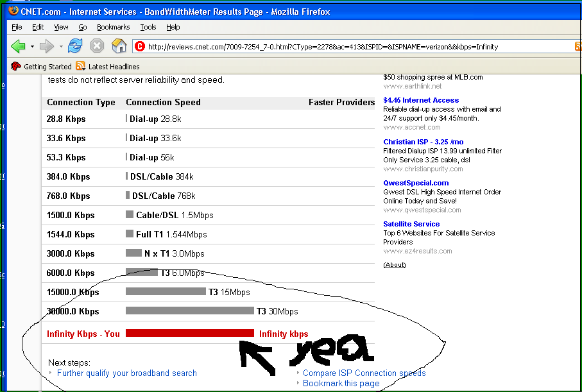Screen dimensions: 582x392
Task: Click the Connection Type column header
Action: click(81, 103)
